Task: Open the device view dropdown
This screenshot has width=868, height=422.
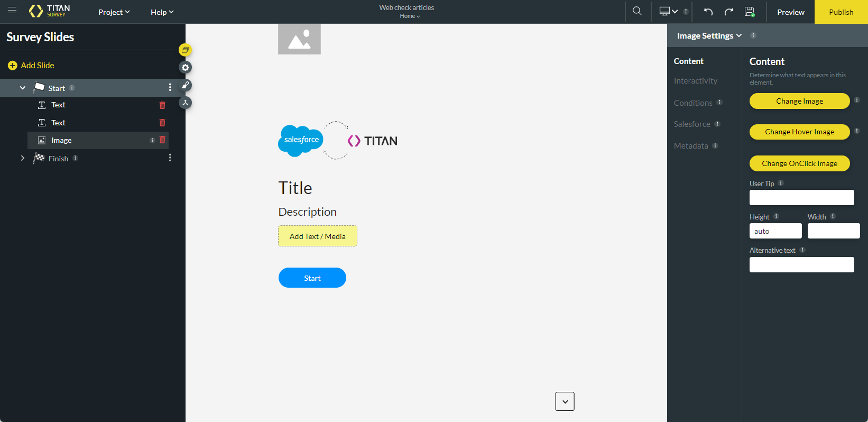Action: click(x=668, y=12)
